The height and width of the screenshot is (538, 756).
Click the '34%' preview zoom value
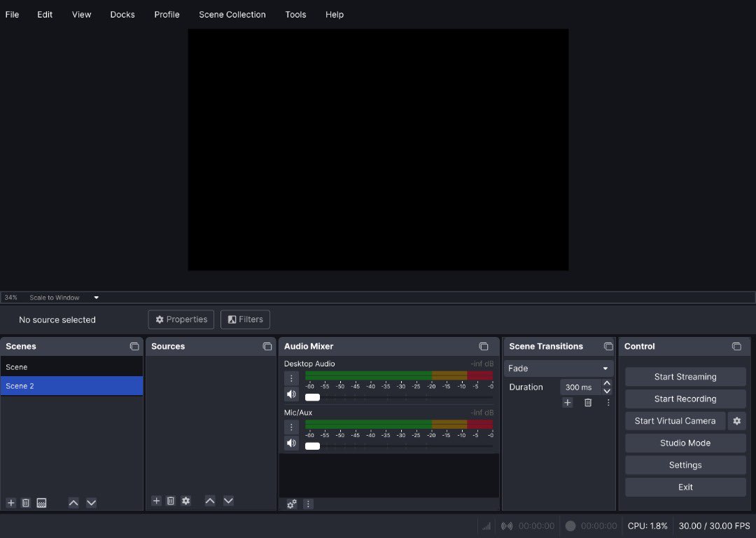[x=10, y=298]
